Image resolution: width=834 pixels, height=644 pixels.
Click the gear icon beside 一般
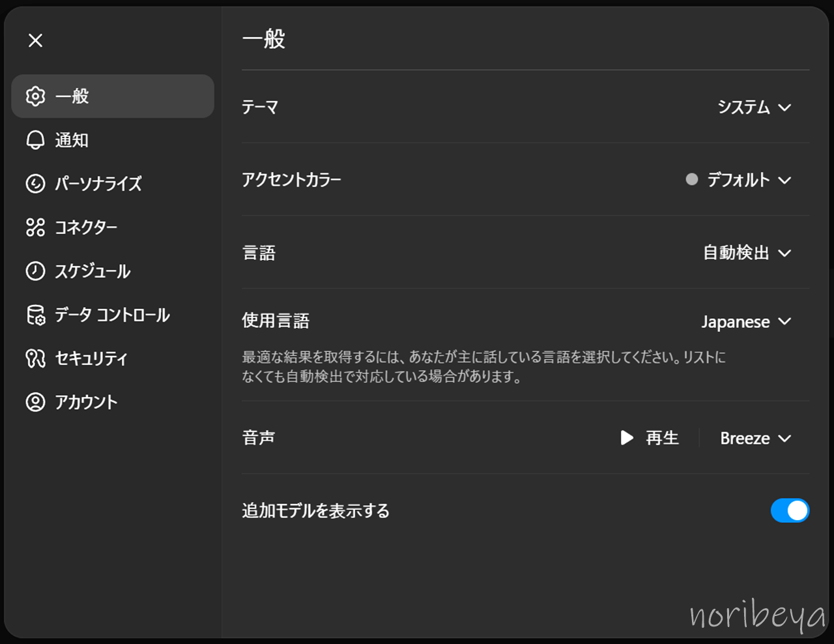[x=35, y=96]
